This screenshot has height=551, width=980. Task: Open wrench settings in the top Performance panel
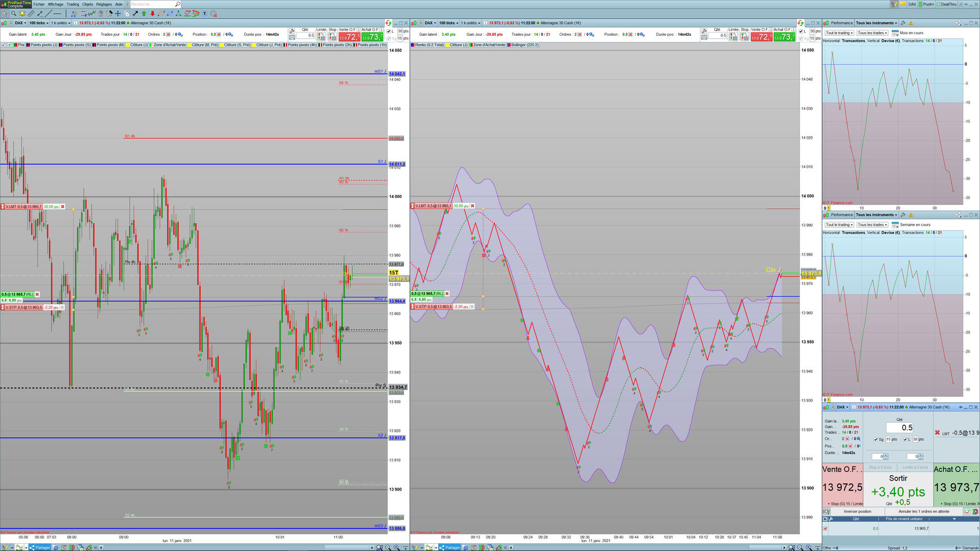(x=903, y=23)
